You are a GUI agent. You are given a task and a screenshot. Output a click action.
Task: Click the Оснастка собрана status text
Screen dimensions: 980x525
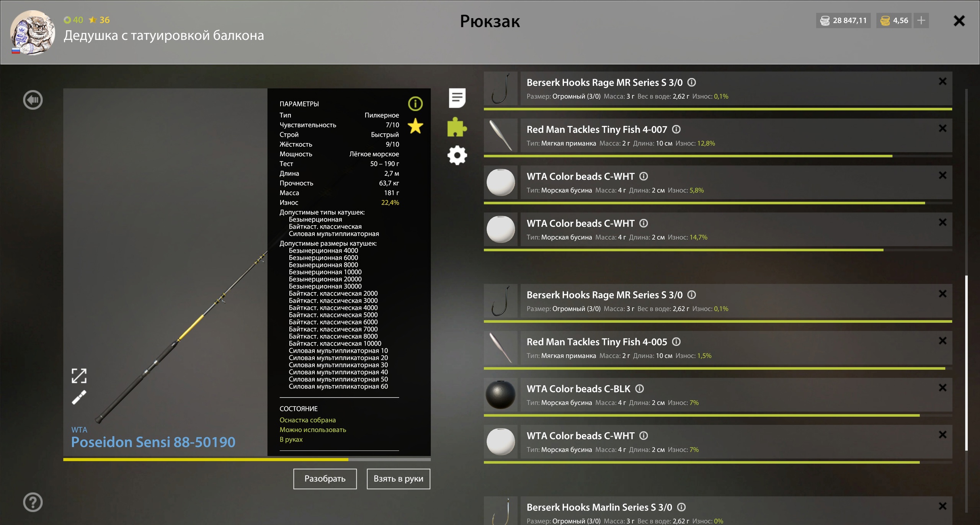coord(307,420)
